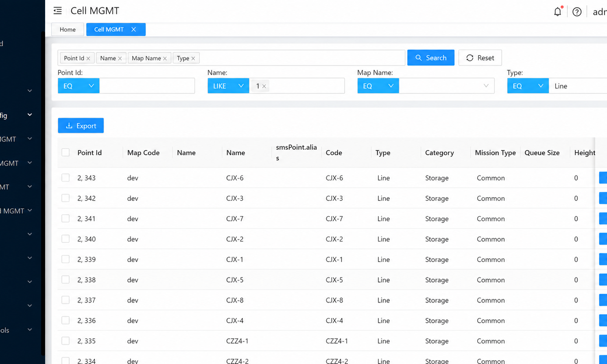Image resolution: width=607 pixels, height=364 pixels.
Task: Click the CJX-6 name cell
Action: pos(235,178)
